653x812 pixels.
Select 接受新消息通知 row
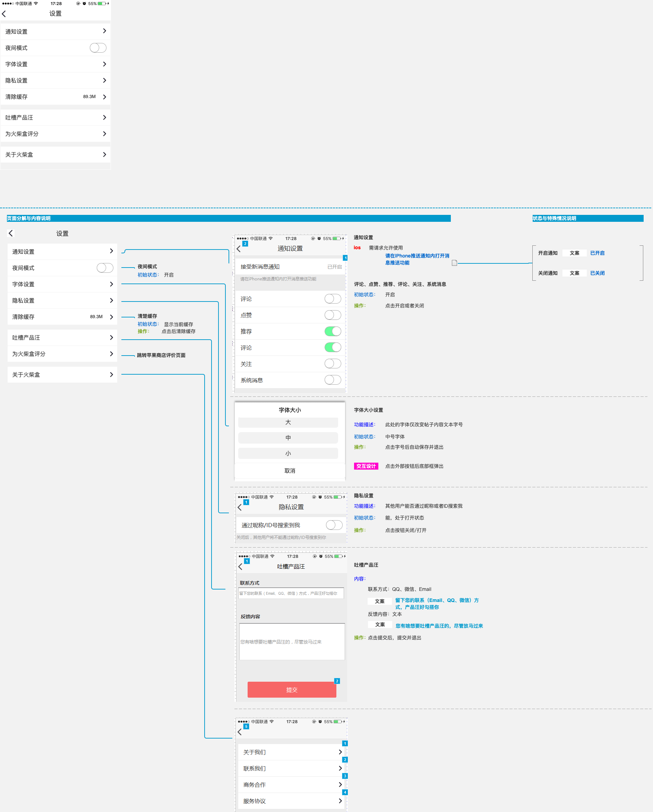pos(290,267)
